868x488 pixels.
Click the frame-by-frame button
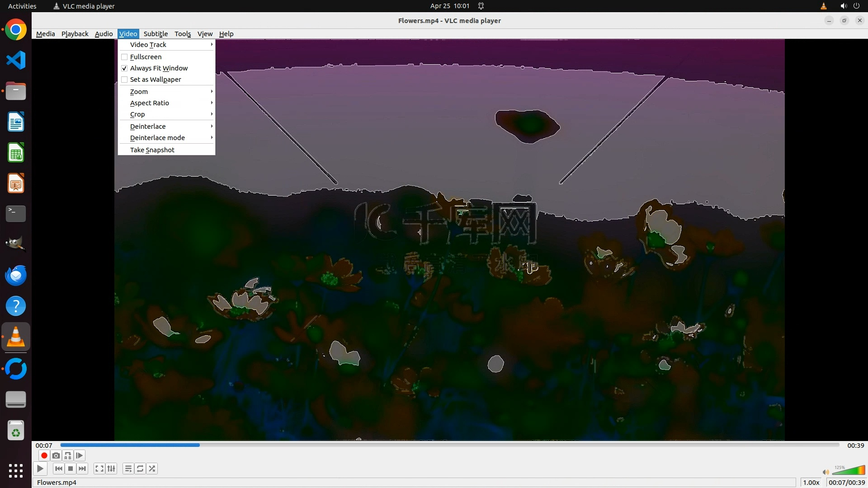[x=80, y=455]
